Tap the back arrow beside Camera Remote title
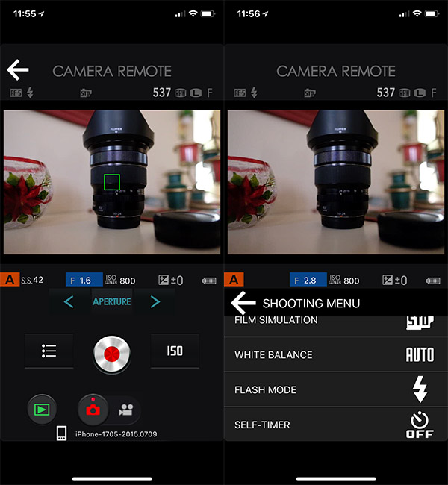The height and width of the screenshot is (485, 448). tap(18, 70)
